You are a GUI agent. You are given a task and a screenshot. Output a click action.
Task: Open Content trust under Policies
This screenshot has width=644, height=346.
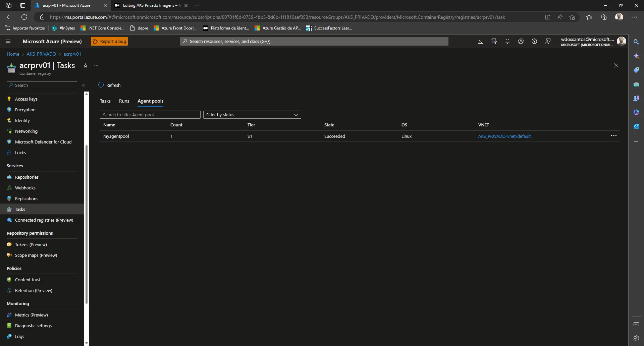click(28, 280)
